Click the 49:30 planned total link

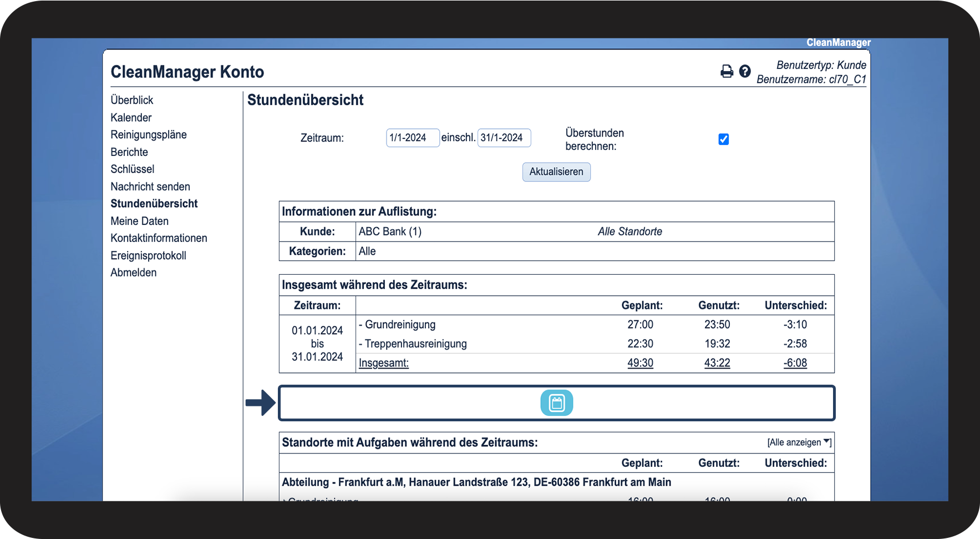point(640,363)
